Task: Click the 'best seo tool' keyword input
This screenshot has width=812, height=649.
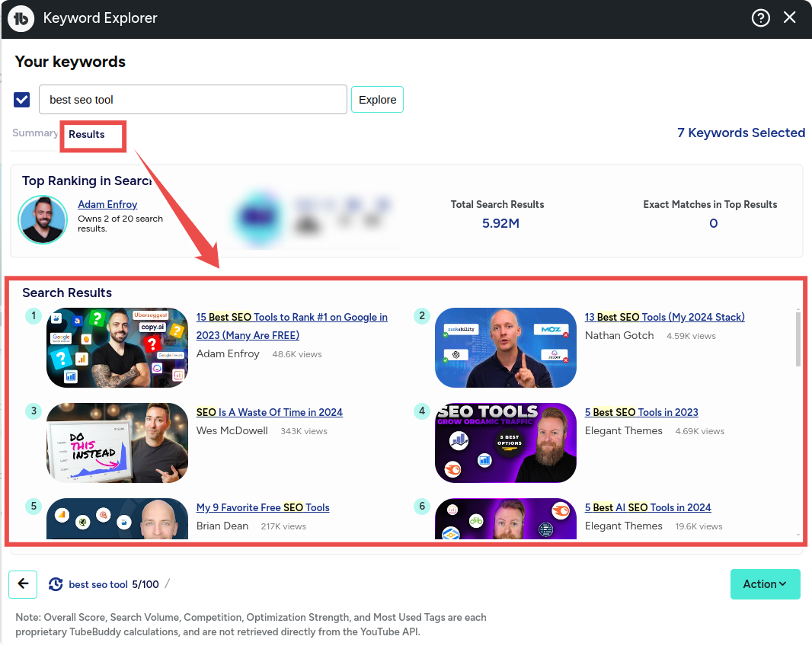Action: (x=193, y=100)
